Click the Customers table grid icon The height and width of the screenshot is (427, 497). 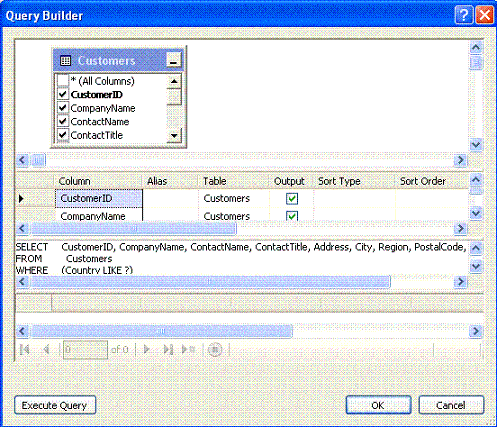[65, 61]
